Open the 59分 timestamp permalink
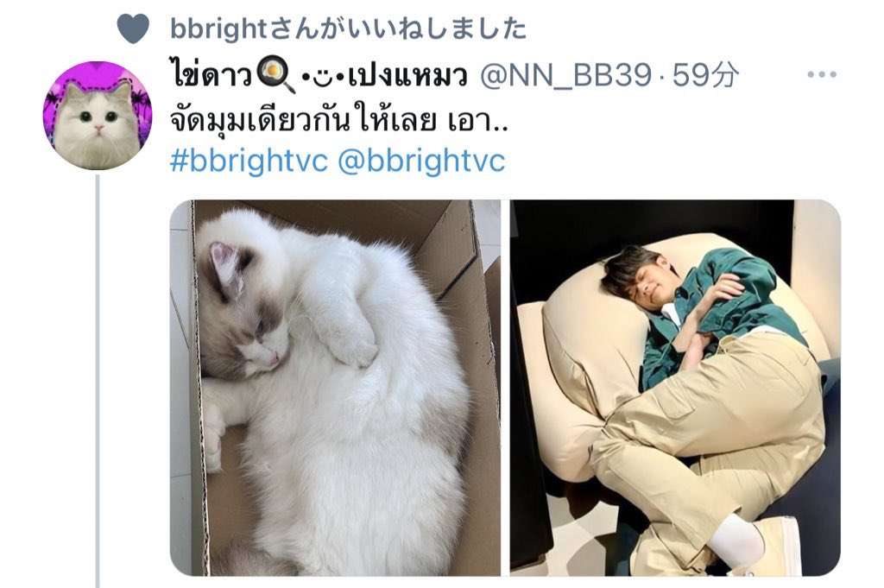This screenshot has width=884, height=588. [705, 74]
